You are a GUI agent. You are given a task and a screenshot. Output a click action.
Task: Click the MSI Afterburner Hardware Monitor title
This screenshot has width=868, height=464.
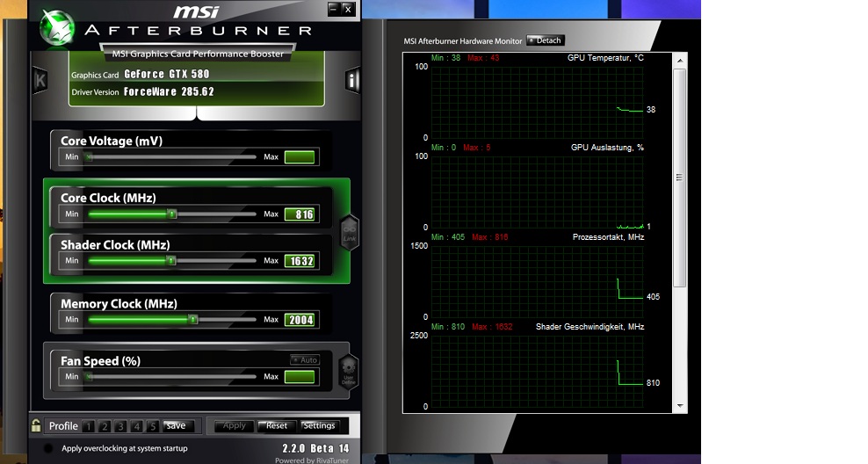[x=462, y=41]
